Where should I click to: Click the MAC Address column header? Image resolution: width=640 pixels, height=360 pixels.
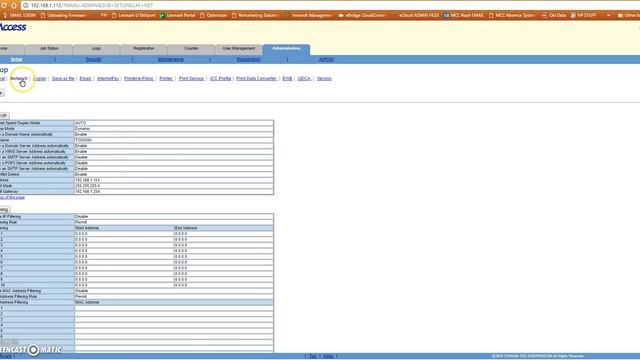point(173,302)
